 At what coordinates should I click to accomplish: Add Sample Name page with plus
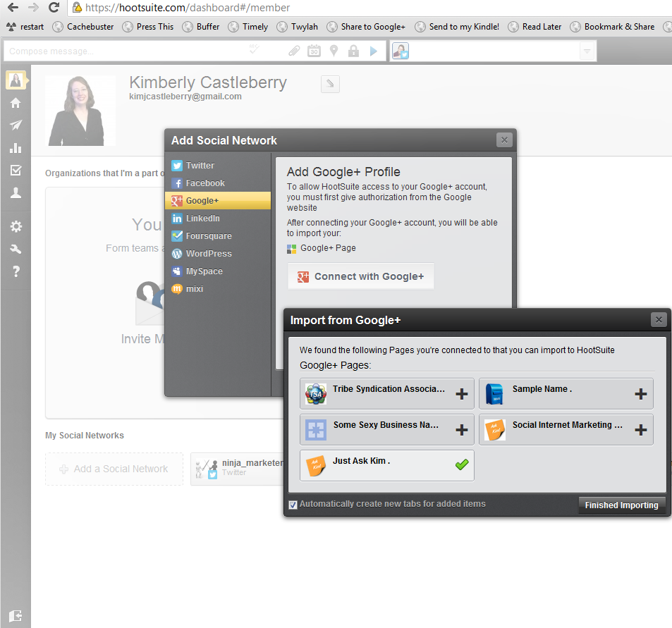click(641, 394)
